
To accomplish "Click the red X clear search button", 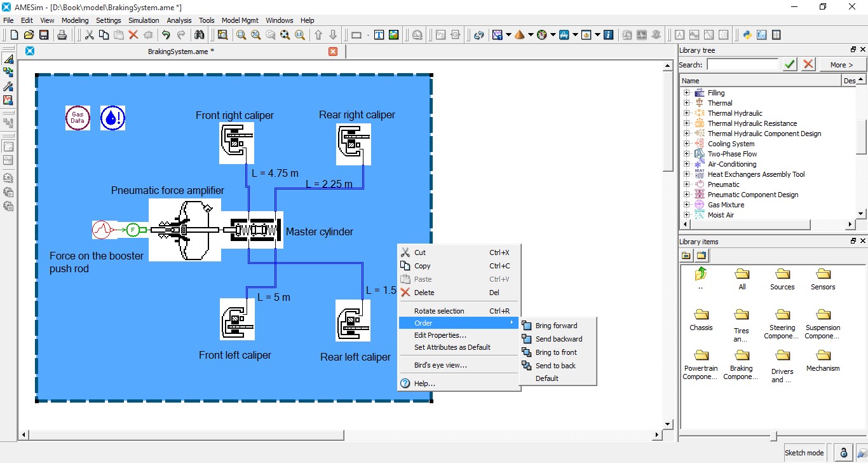I will point(808,64).
